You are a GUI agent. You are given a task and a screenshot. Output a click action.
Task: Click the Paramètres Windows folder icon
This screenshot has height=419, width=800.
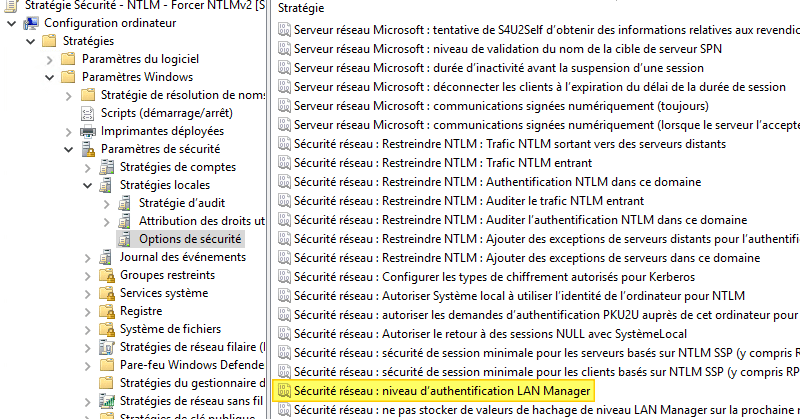point(68,77)
